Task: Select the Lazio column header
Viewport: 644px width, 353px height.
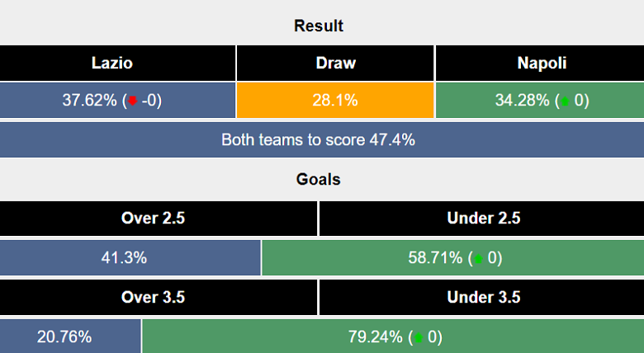Action: 118,63
